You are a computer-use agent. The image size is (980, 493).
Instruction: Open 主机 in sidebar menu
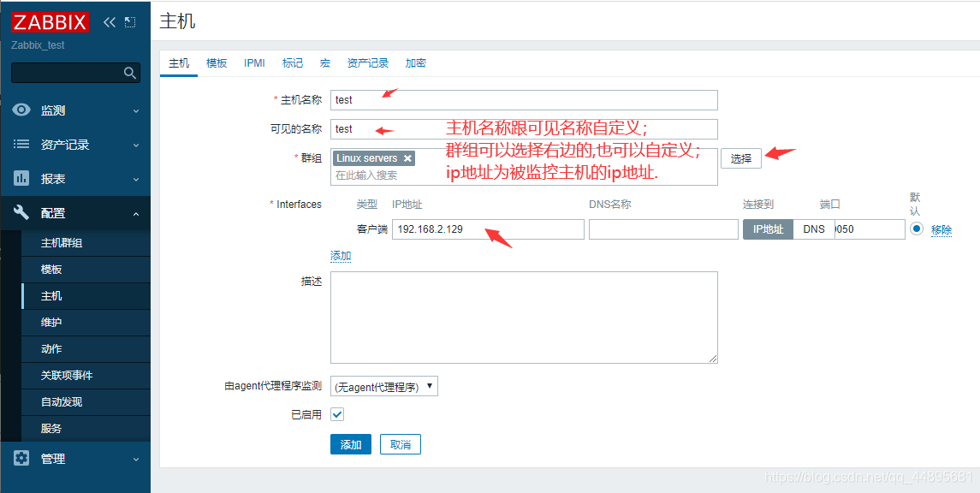[x=86, y=296]
